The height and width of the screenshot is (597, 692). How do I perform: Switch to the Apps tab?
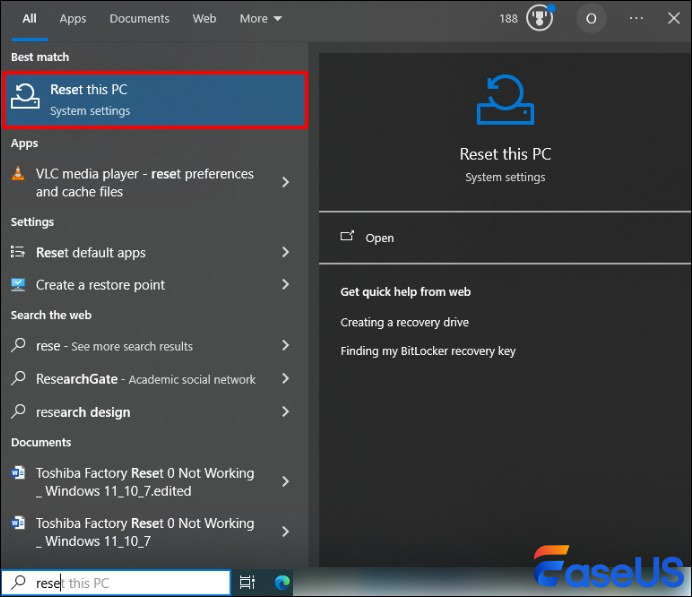pyautogui.click(x=73, y=18)
